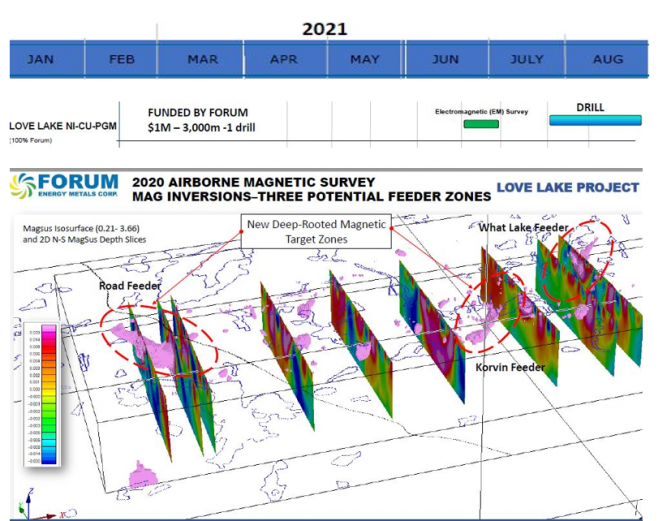
Task: Click LOVE LAKE NI-CU-PGM row label
Action: (63, 126)
